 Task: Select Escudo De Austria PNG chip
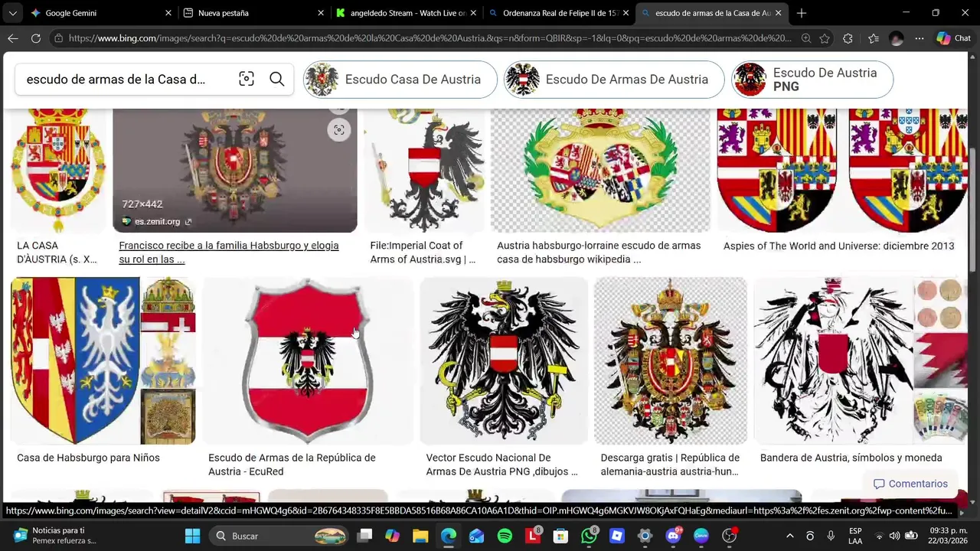click(x=812, y=80)
